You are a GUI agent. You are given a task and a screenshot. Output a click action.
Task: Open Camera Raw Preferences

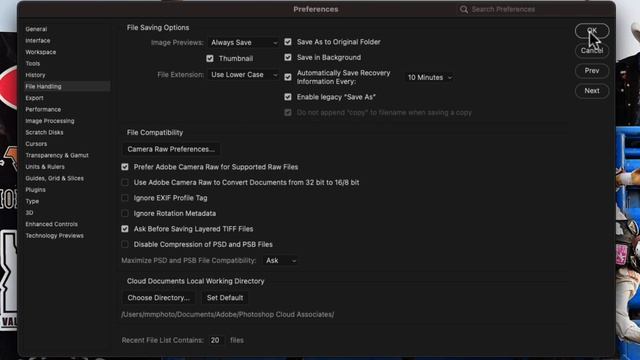click(x=171, y=149)
